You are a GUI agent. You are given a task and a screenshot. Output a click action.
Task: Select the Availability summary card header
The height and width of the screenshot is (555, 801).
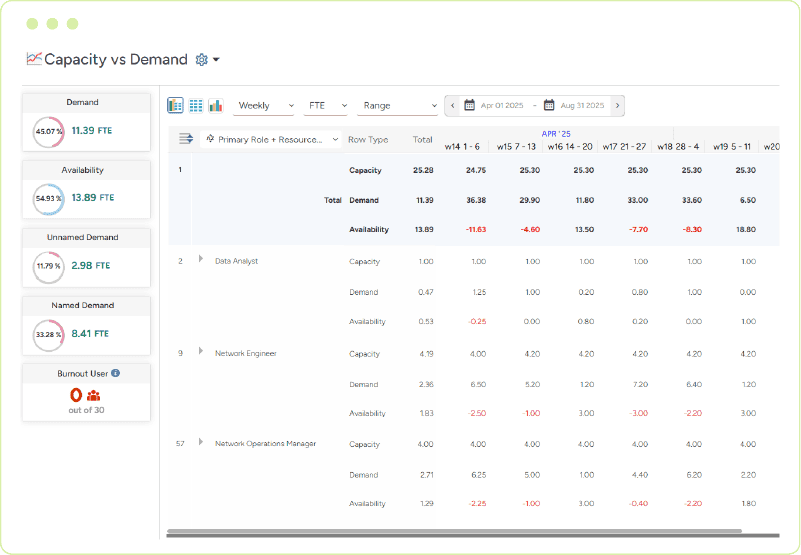click(x=86, y=170)
